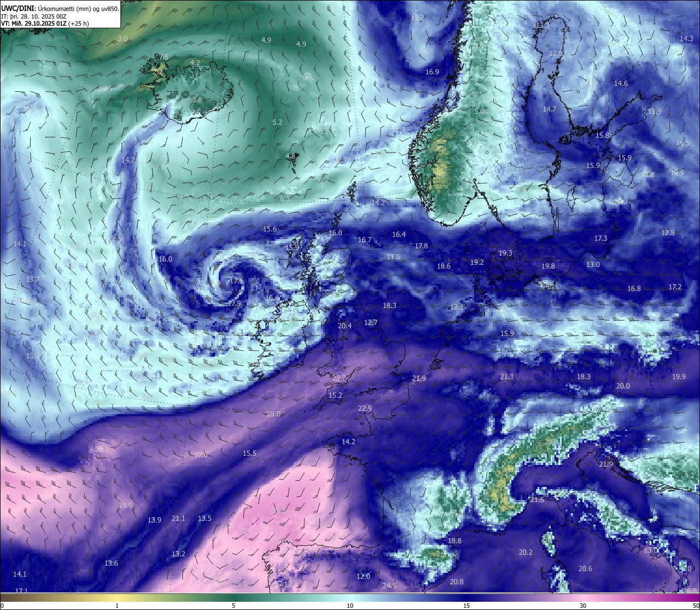
Task: Click the legend tick label 5
Action: pos(234,606)
